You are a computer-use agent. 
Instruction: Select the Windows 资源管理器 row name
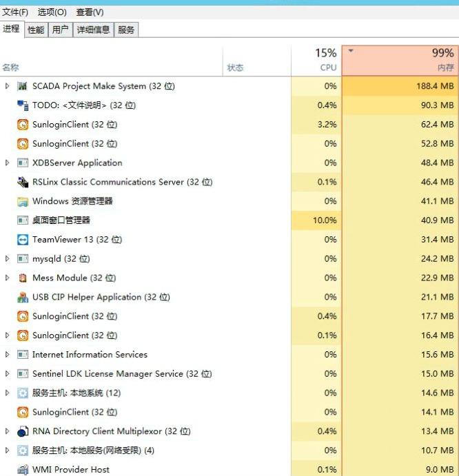tap(72, 201)
